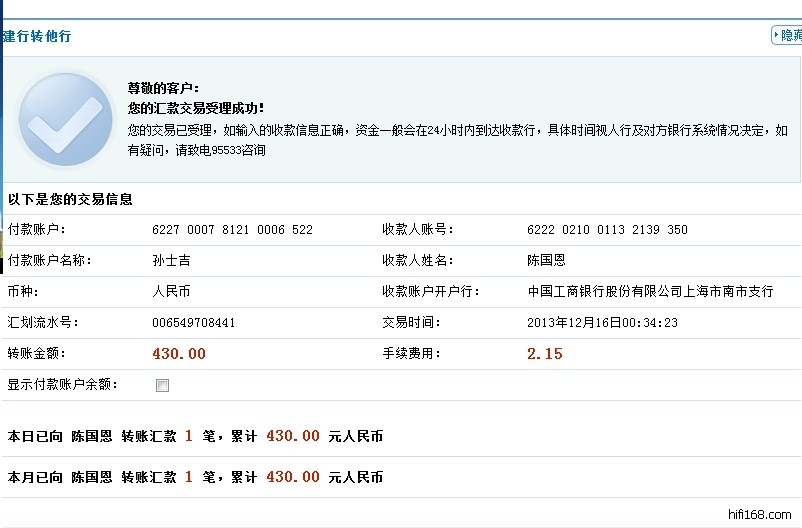Click the 本月已向 monthly transfer summary line
Viewport: 802px width, 528px height.
click(195, 477)
